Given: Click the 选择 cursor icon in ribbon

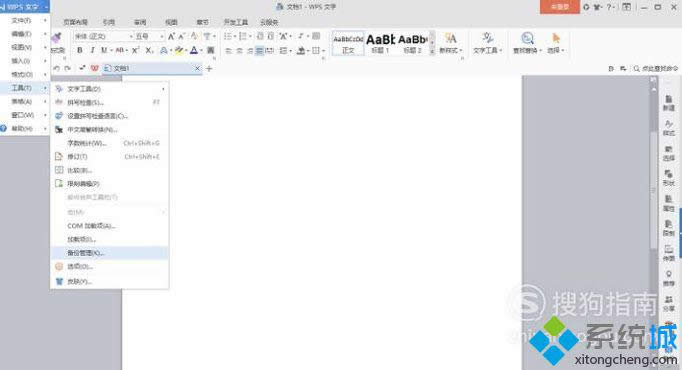Looking at the screenshot, I should [555, 38].
